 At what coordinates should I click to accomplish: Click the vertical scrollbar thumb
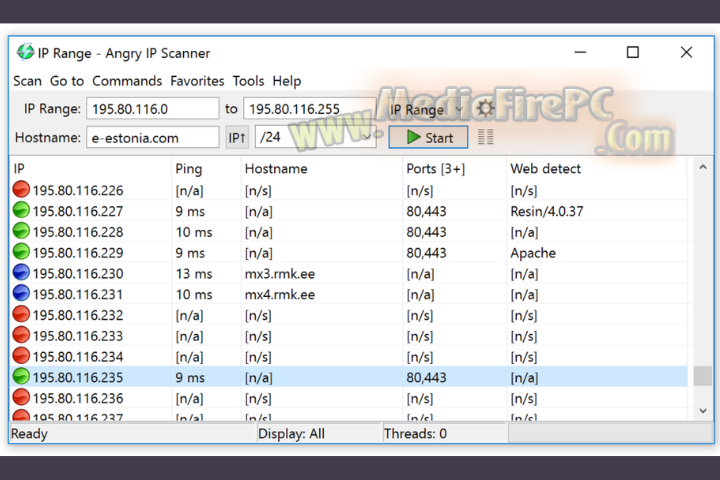point(703,376)
